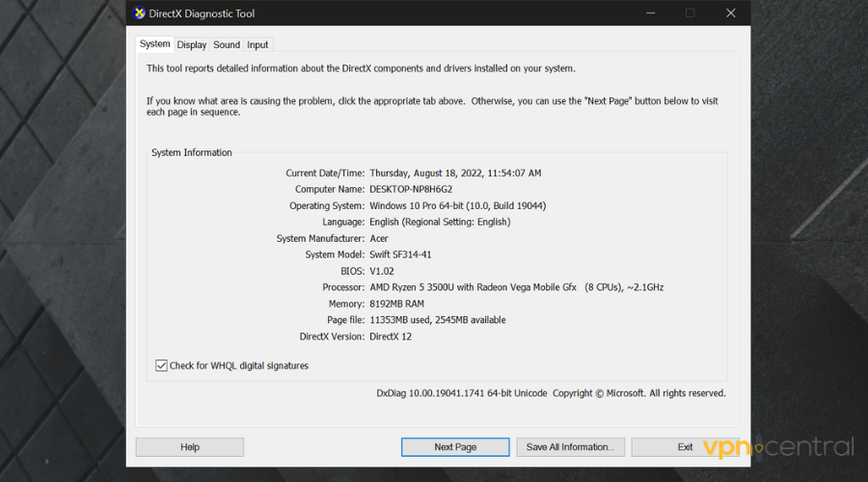Click the Next Page button

(455, 447)
